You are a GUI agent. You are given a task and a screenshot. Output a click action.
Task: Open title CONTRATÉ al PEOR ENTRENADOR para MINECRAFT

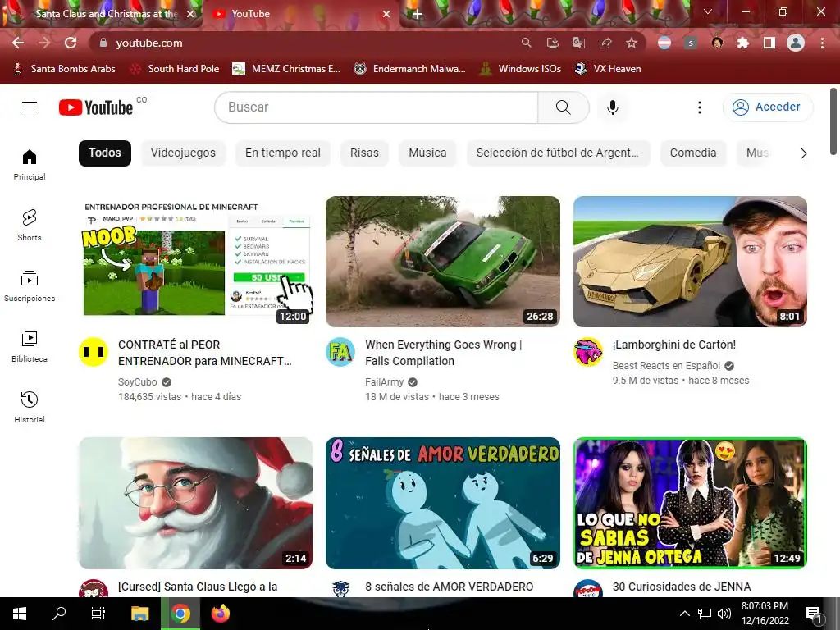[204, 353]
